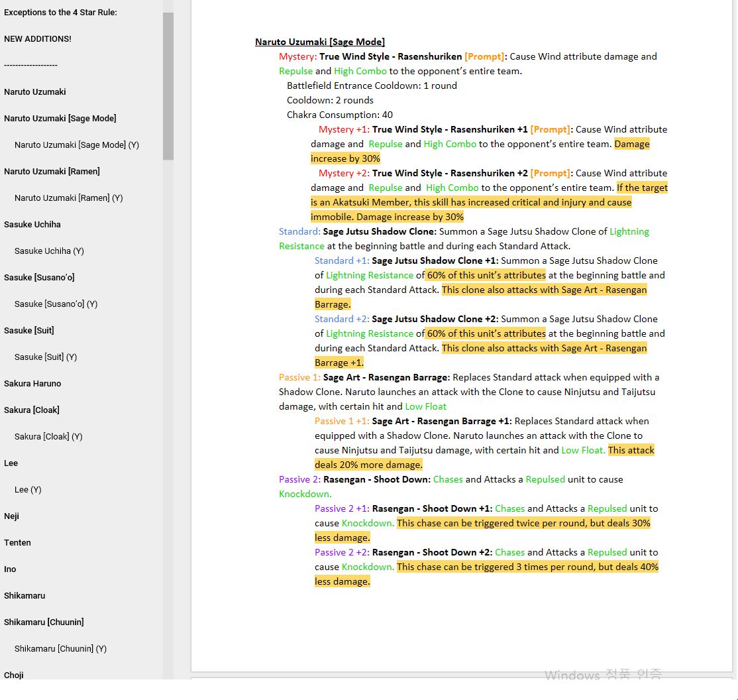This screenshot has height=700, width=738.
Task: Open 'Naruto Uzumaki [Sage Mode] (Y)' sub-entry
Action: [77, 145]
